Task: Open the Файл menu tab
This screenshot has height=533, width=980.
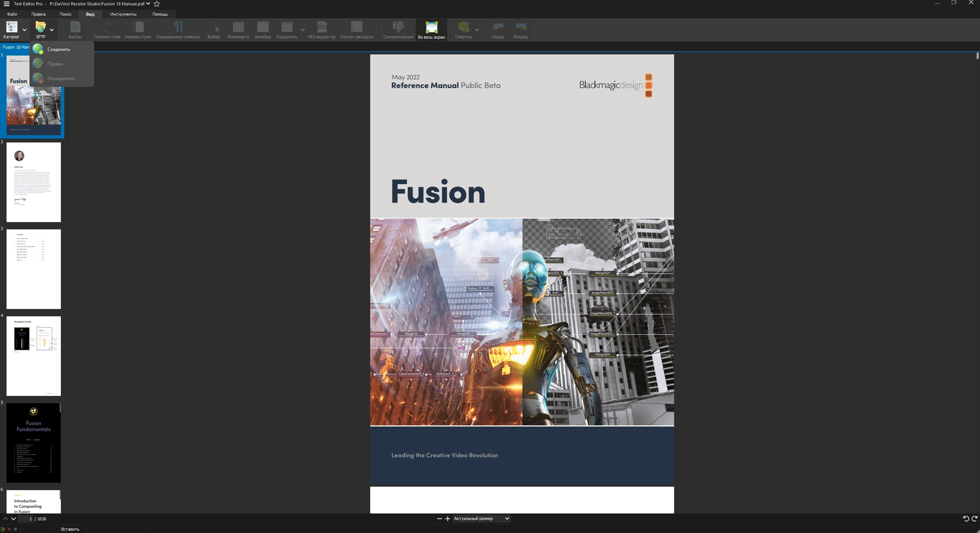Action: point(12,14)
